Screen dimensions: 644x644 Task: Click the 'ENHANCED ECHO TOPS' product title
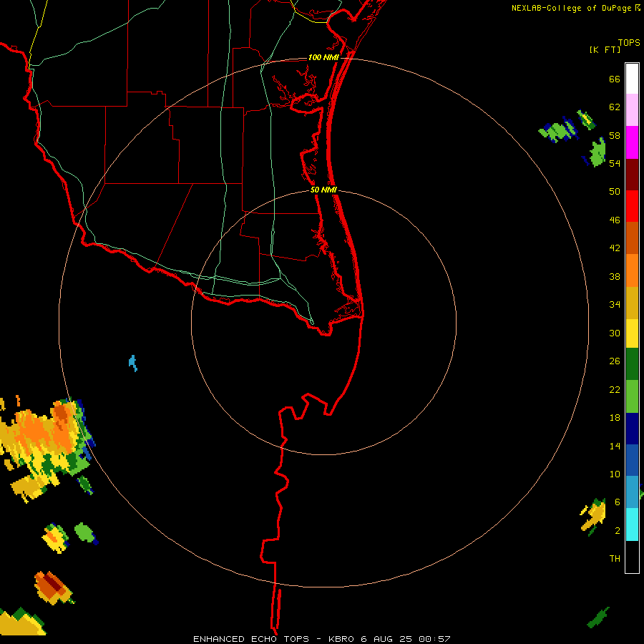[251, 639]
